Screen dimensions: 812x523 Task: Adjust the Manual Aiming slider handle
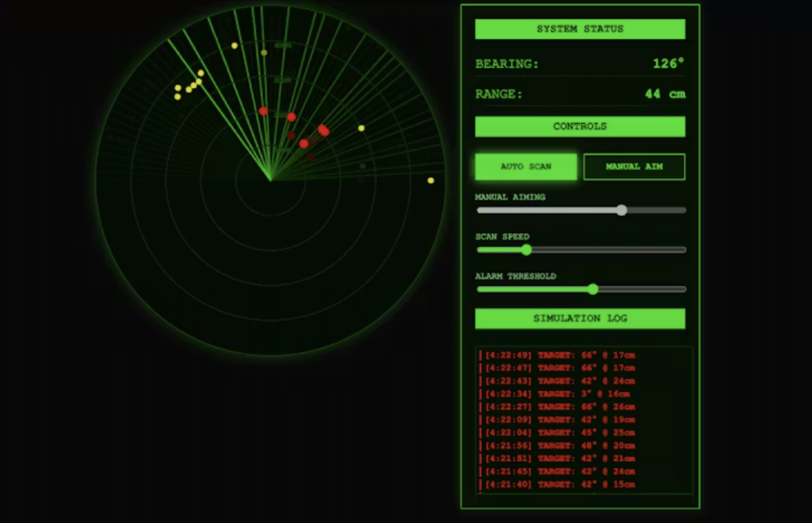pyautogui.click(x=622, y=210)
